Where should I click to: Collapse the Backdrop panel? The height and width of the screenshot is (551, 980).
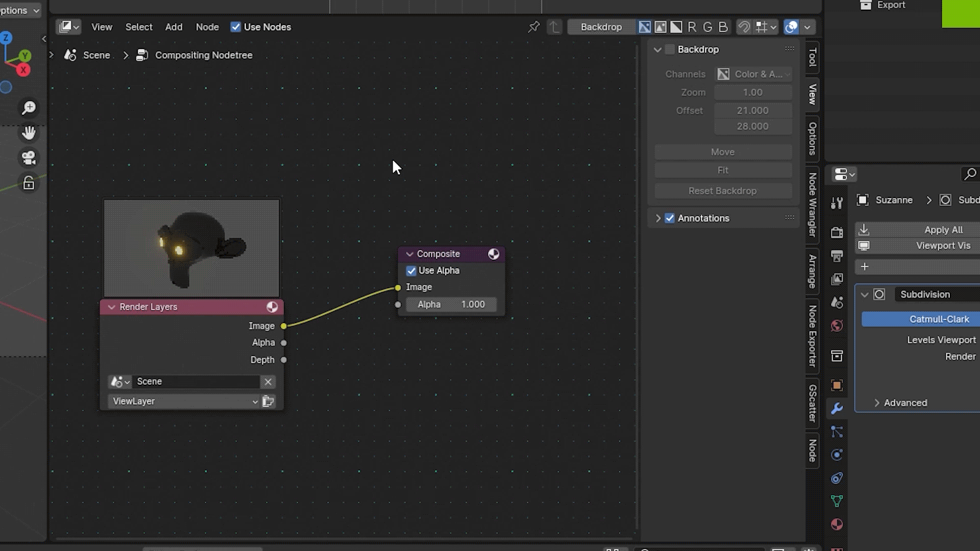pyautogui.click(x=657, y=49)
